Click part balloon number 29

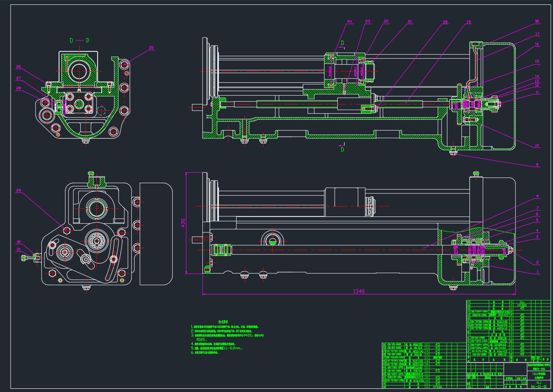18,190
